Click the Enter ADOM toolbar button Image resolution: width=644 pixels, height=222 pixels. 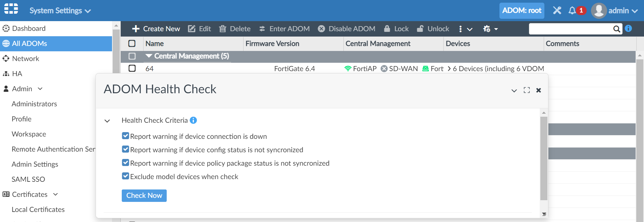(284, 29)
